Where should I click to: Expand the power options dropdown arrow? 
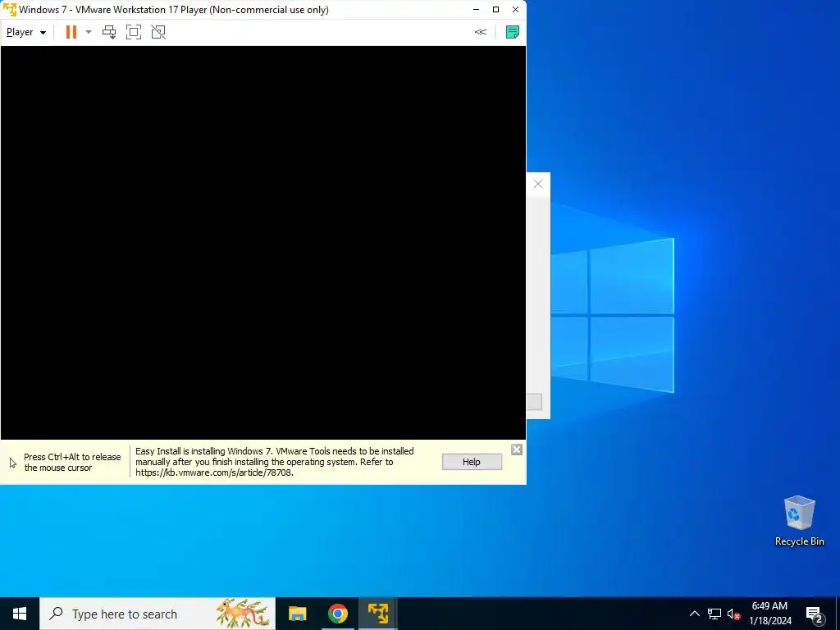tap(89, 32)
